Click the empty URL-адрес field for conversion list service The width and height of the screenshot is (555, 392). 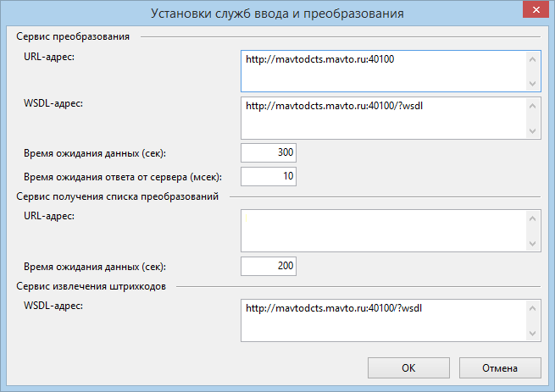tap(383, 230)
